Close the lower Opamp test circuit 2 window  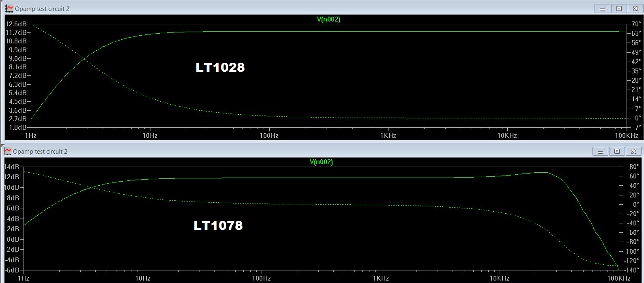pos(633,151)
